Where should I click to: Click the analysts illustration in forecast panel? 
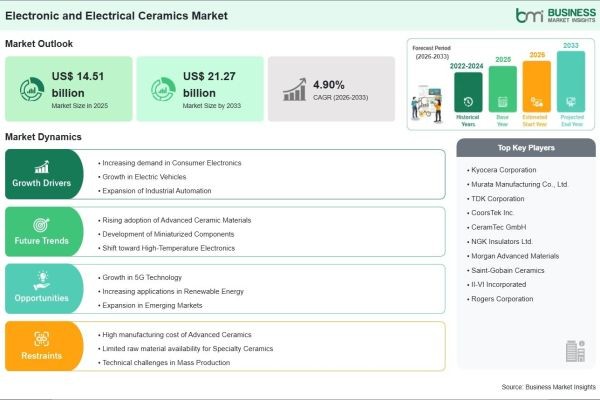427,104
